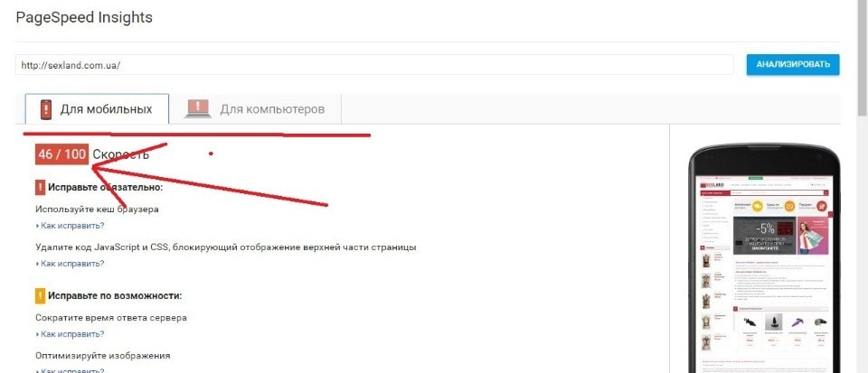Expand 'Как исправить?' under 'Сократите время ответа сервера'
Screen dimensions: 868x373
pos(71,334)
